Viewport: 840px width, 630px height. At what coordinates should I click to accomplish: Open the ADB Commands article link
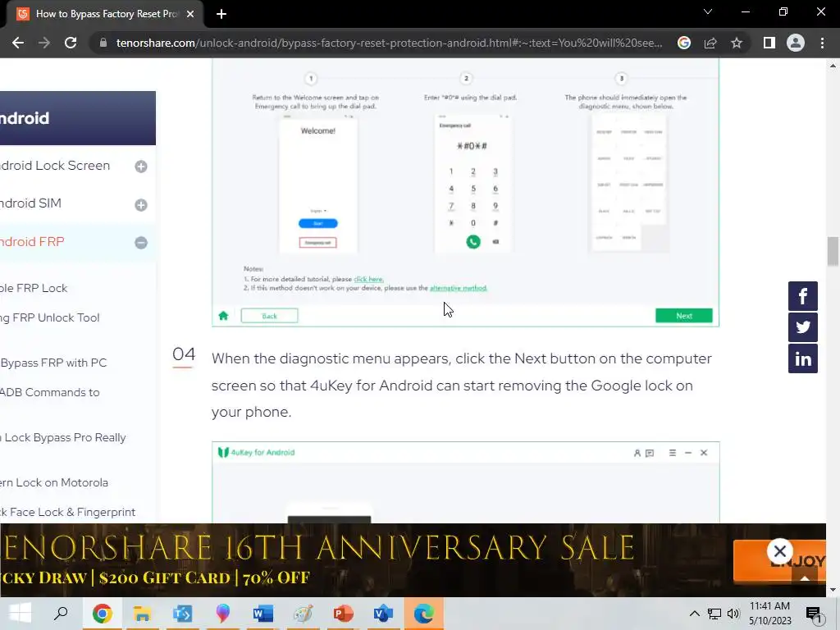(50, 392)
